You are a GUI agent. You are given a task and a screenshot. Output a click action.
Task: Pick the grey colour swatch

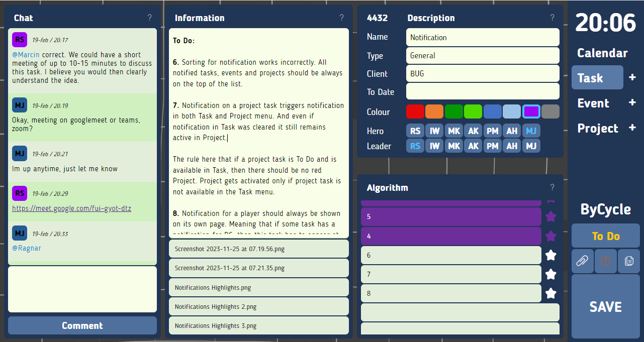[550, 111]
